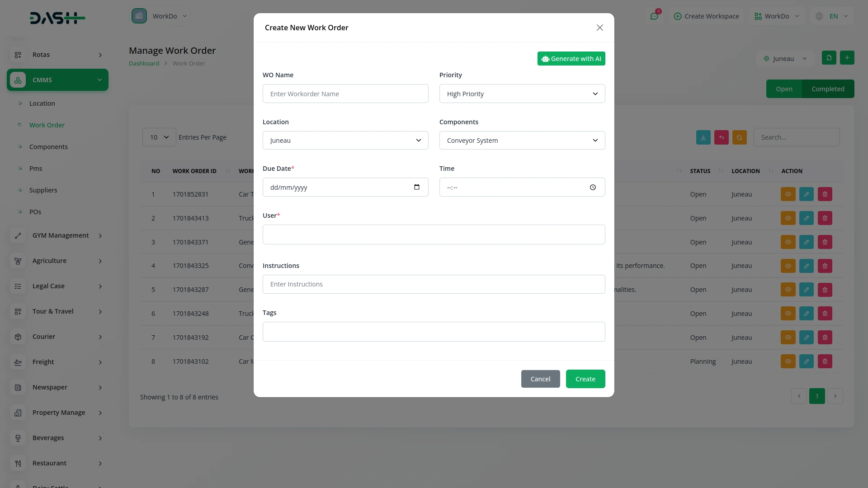Screen dimensions: 868x488
Task: Open the Location dropdown in the form
Action: tap(345, 141)
